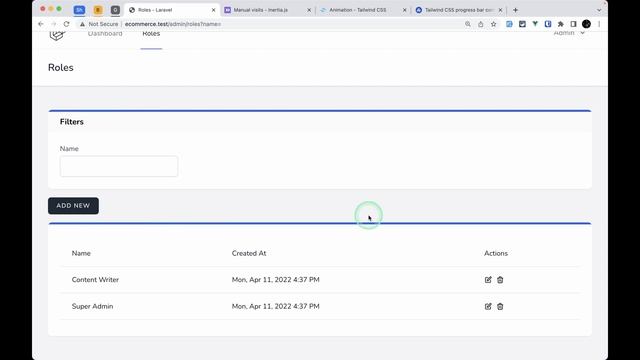Click the Add New button

(73, 206)
